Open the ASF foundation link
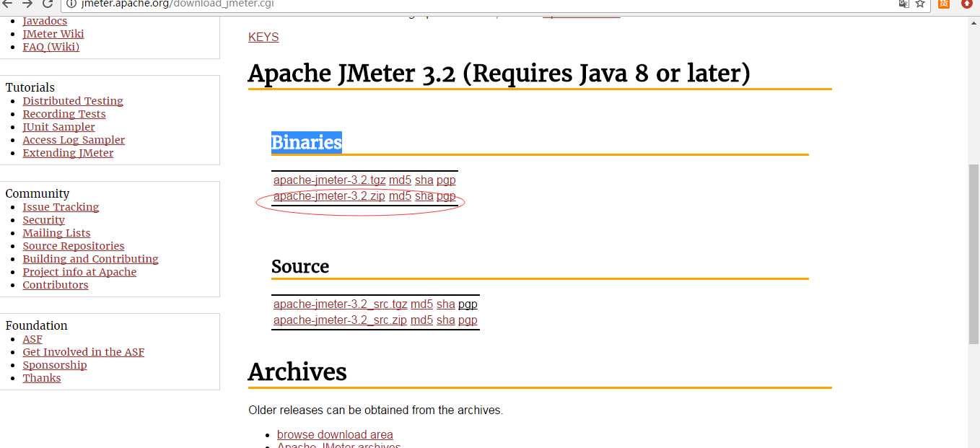 click(x=32, y=339)
